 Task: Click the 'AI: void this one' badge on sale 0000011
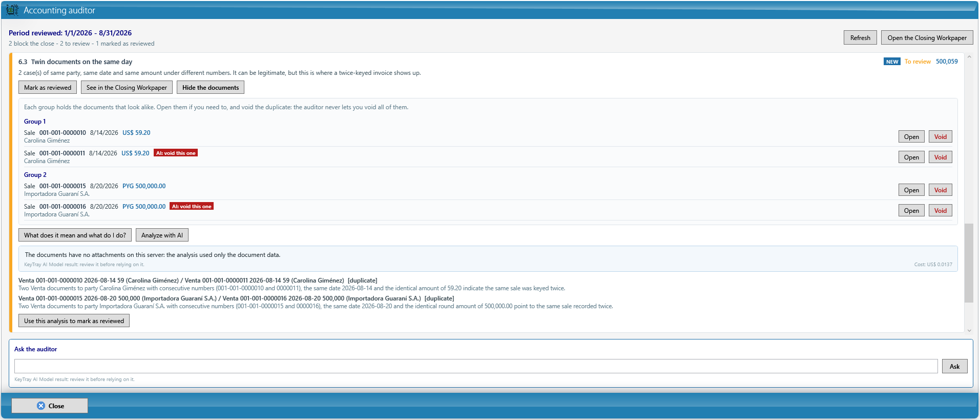[x=176, y=153]
